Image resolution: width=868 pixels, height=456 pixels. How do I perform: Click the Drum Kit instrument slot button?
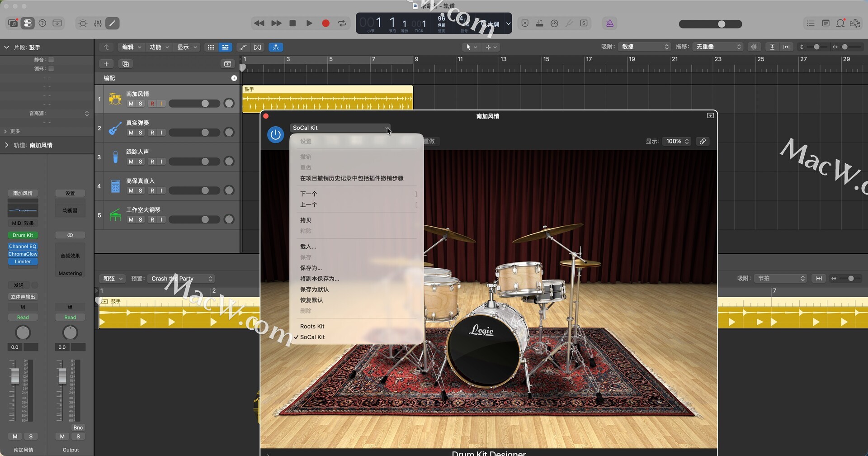(23, 235)
